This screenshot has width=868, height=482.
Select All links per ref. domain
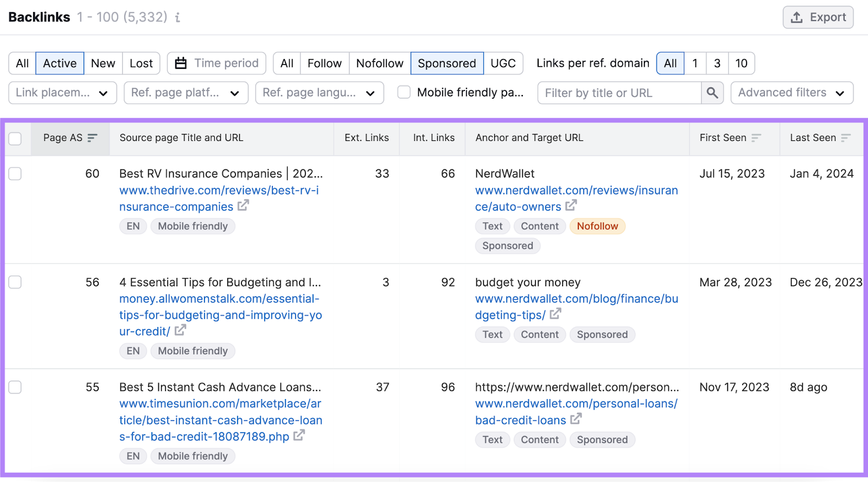671,63
